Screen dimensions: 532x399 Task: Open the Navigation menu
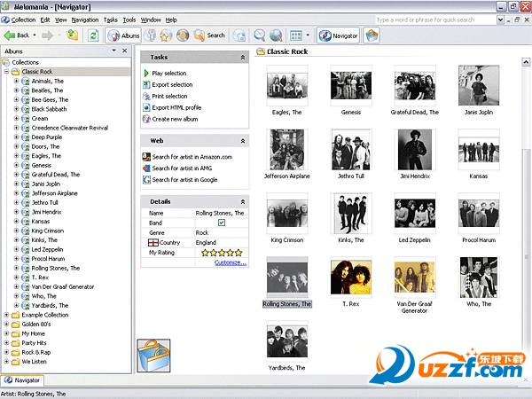pyautogui.click(x=85, y=20)
